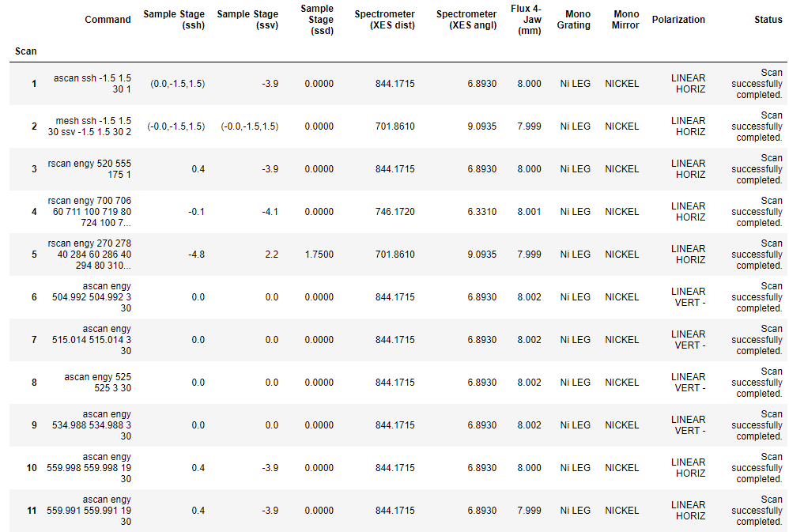Image resolution: width=789 pixels, height=532 pixels.
Task: Click ssd value 1.7500 in scan 5
Action: [x=319, y=255]
